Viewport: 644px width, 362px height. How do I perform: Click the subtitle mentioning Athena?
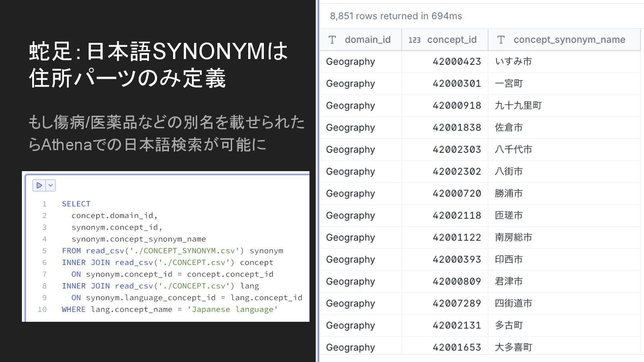point(167,133)
